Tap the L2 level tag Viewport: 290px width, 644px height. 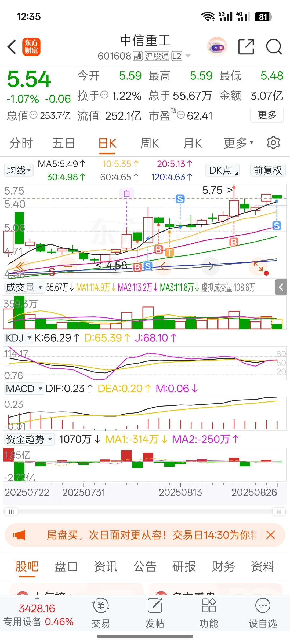(177, 56)
